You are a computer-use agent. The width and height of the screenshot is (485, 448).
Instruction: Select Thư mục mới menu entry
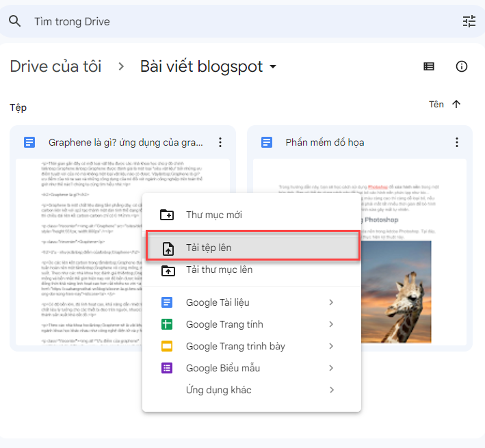pyautogui.click(x=213, y=215)
